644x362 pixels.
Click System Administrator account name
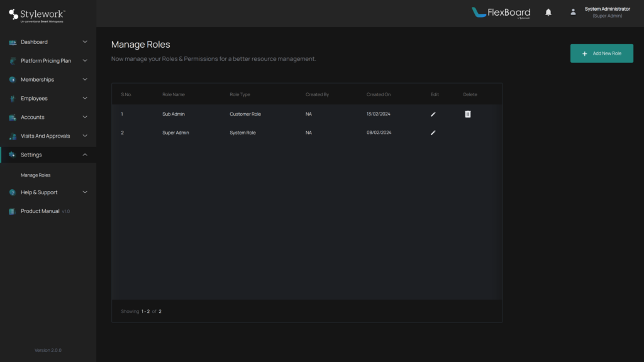pyautogui.click(x=607, y=9)
